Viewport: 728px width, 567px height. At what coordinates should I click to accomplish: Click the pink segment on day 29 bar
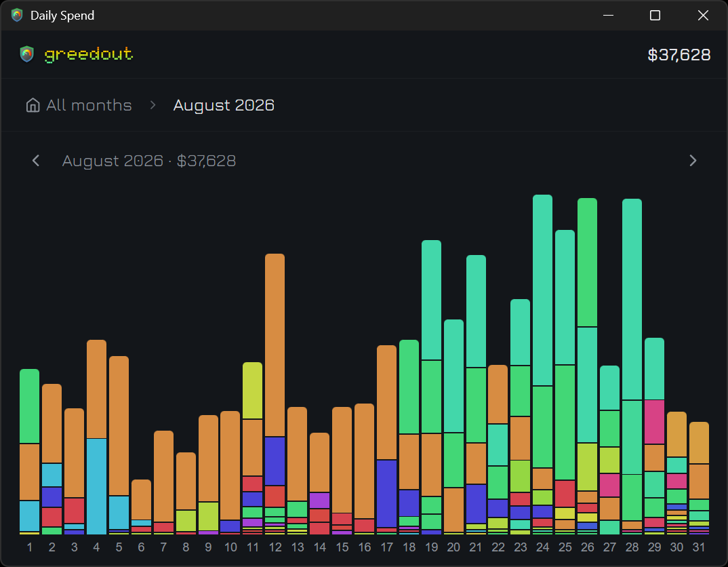pyautogui.click(x=654, y=422)
